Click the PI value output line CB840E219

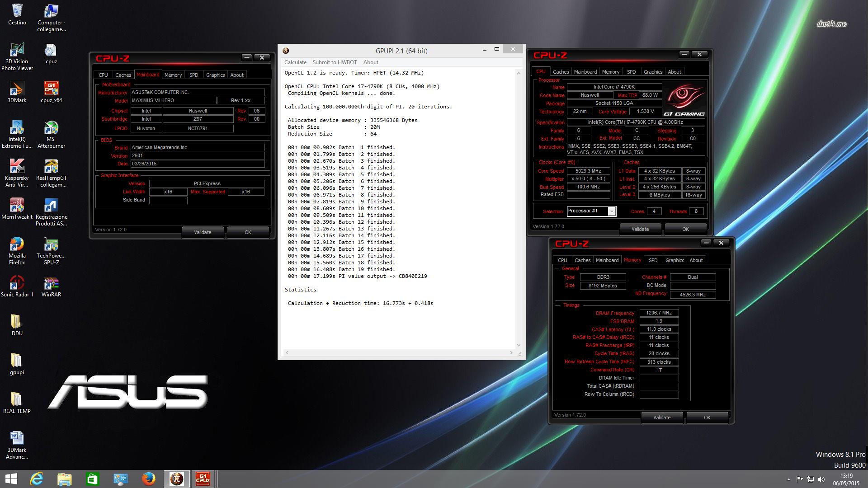[x=357, y=276]
